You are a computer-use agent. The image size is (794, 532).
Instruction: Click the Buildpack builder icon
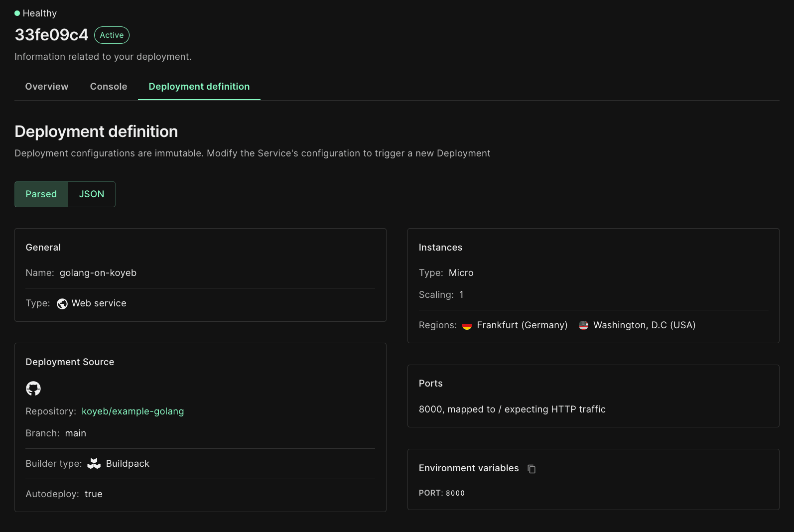coord(94,464)
